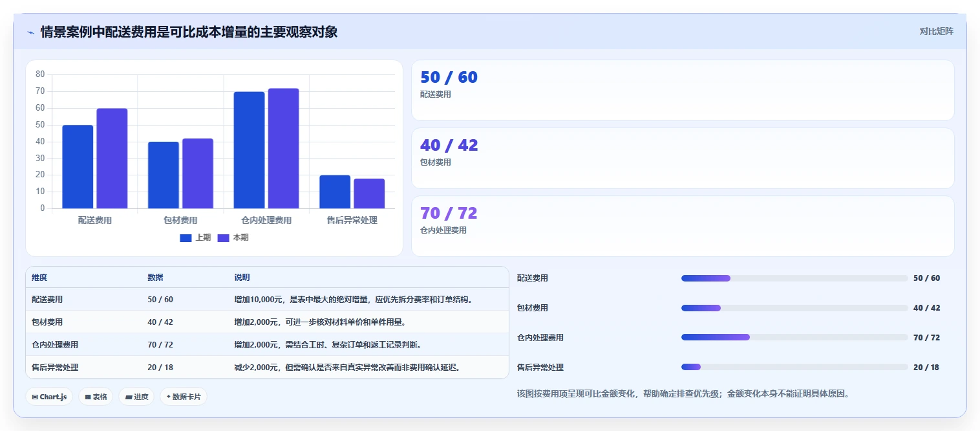This screenshot has width=980, height=431.
Task: Click the 售后异常处理 progress bar
Action: (794, 367)
